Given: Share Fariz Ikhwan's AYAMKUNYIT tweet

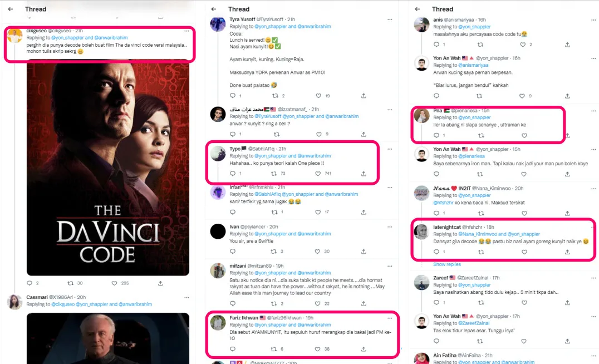Looking at the screenshot, I should (364, 349).
